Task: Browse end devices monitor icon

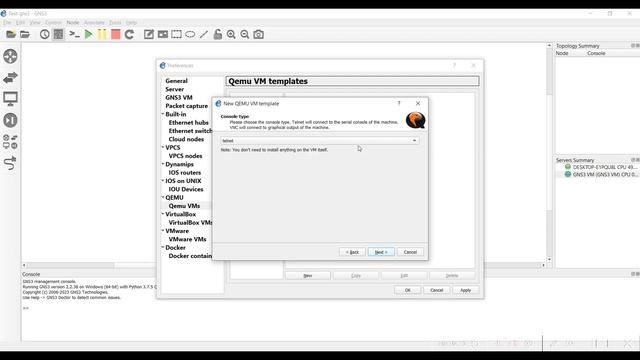Action: pyautogui.click(x=10, y=99)
